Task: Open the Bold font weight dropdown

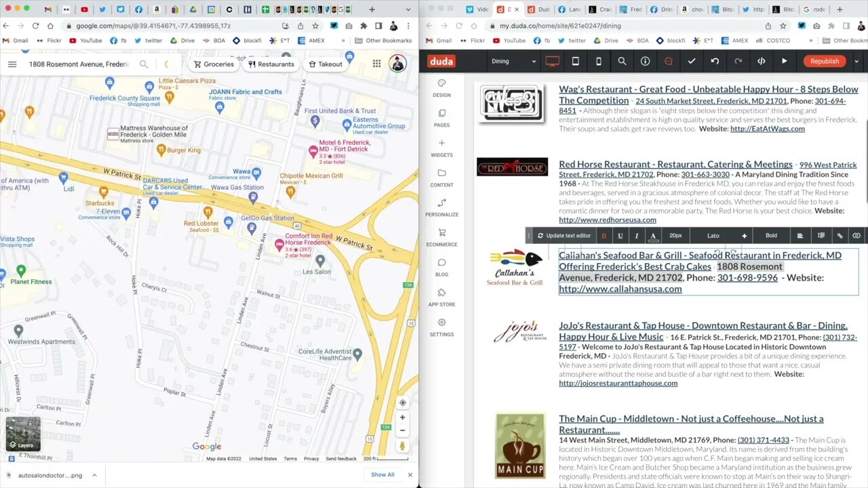Action: (771, 236)
